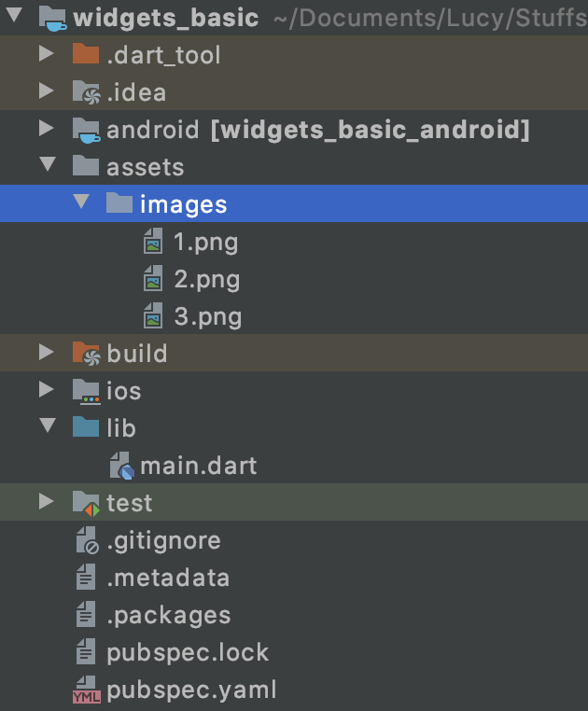The height and width of the screenshot is (711, 588).
Task: Click the build folder icon
Action: 86,354
